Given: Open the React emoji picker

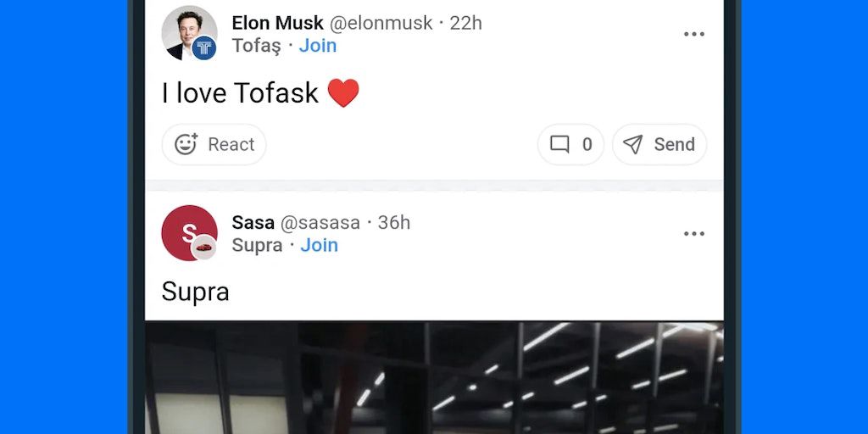Looking at the screenshot, I should pos(214,145).
